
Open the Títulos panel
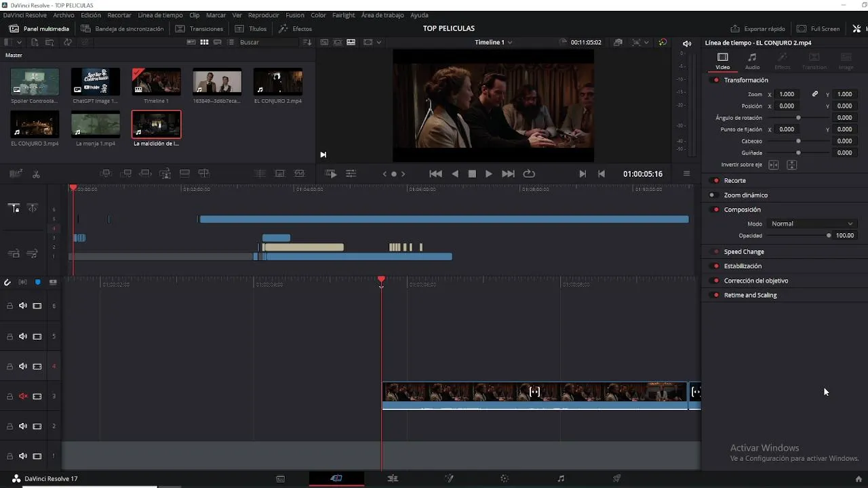tap(251, 29)
